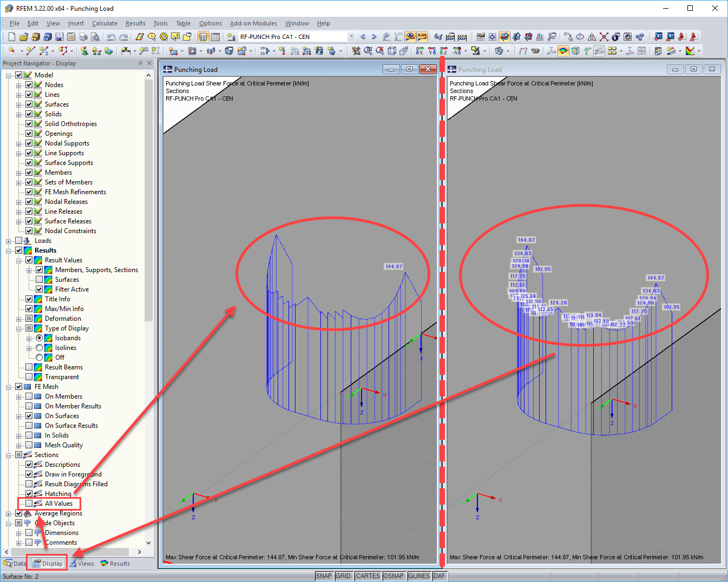Click the Print icon in the toolbar
The height and width of the screenshot is (582, 728).
83,37
